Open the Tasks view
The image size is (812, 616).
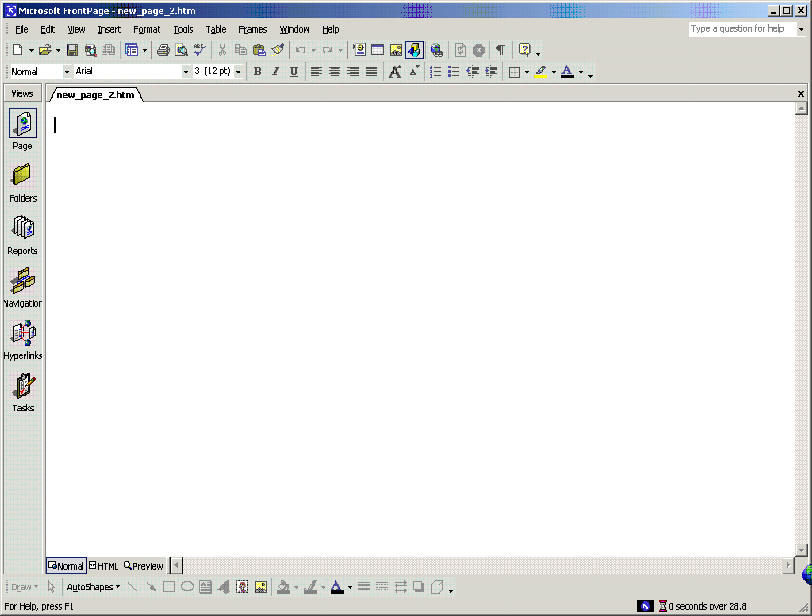[23, 392]
